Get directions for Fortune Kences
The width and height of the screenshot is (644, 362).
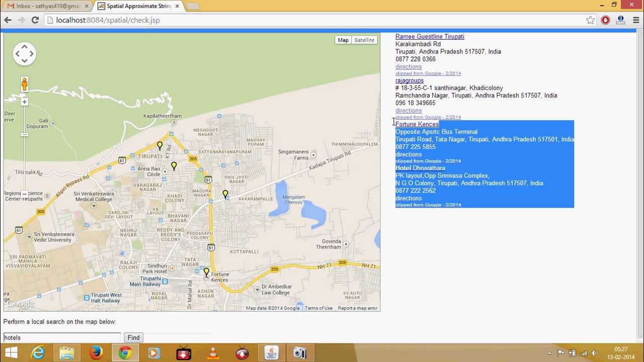(409, 154)
